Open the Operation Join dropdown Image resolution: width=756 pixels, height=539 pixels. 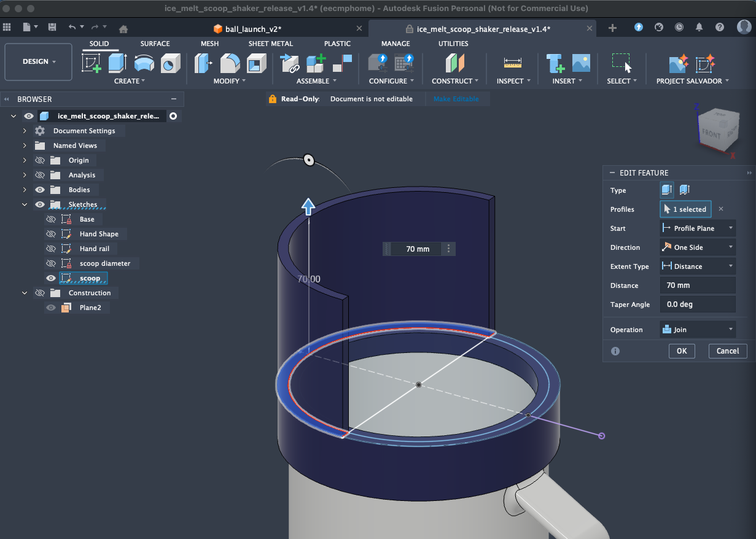[697, 330]
